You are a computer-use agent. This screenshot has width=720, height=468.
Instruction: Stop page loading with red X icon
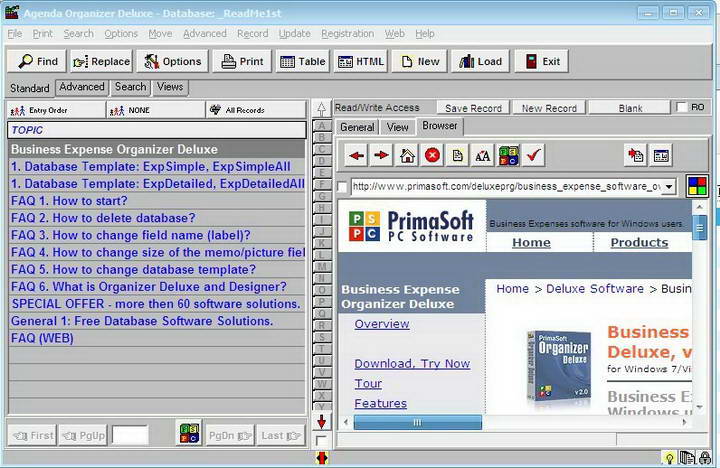[432, 156]
